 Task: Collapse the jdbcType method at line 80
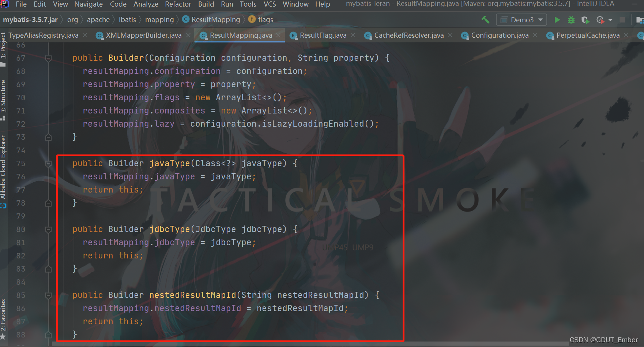tap(48, 230)
